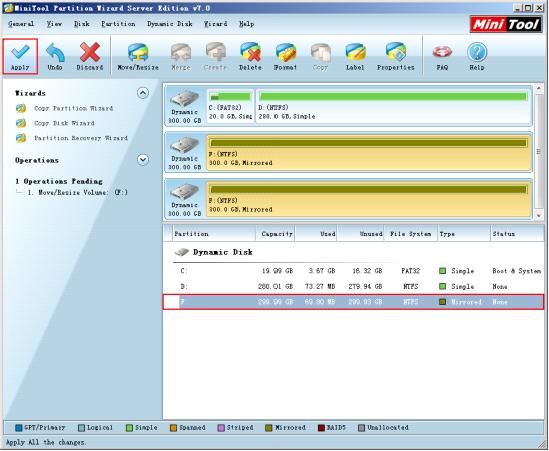
Task: Click the RAID5 legend swatch
Action: 321,428
